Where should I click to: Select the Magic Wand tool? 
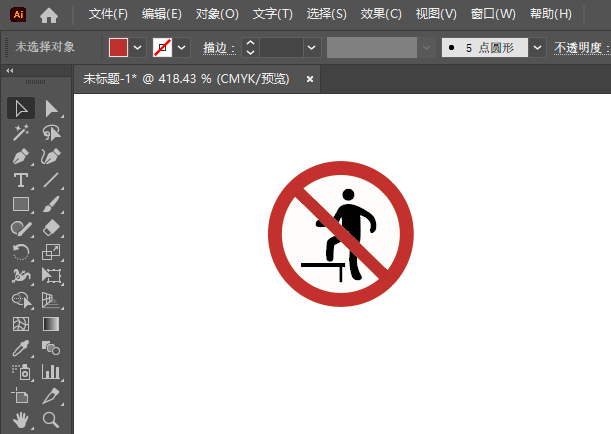21,132
